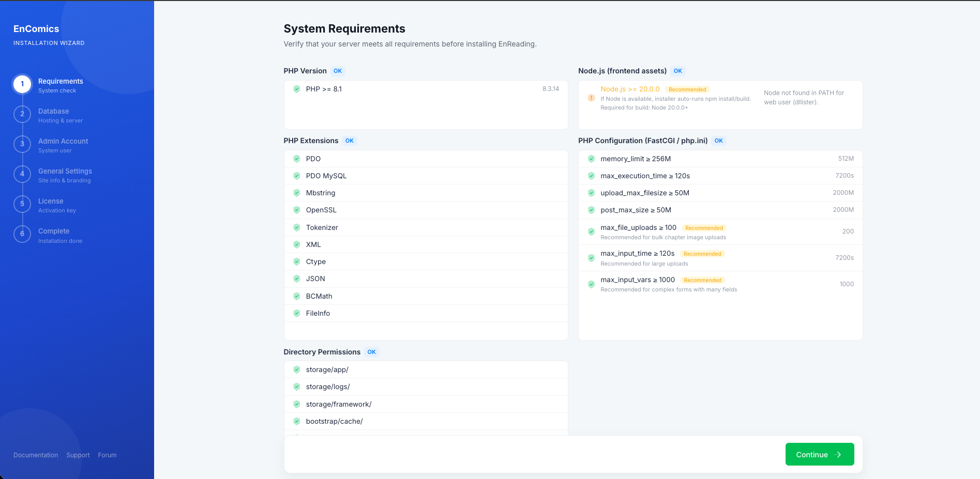
Task: Click the check icon beside storage/logs/
Action: tap(297, 387)
